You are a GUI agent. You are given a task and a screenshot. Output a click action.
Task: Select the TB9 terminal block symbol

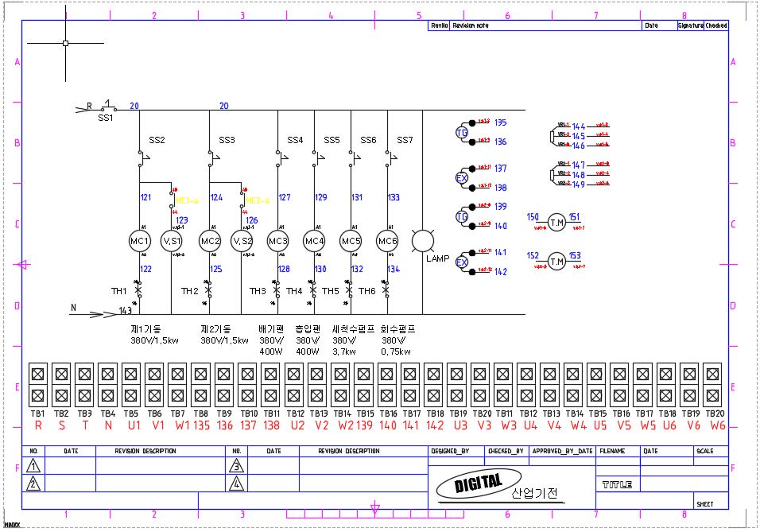(x=224, y=385)
